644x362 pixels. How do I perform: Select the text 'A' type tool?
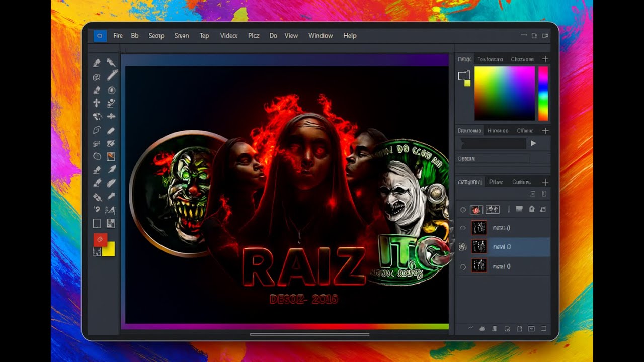point(111,210)
